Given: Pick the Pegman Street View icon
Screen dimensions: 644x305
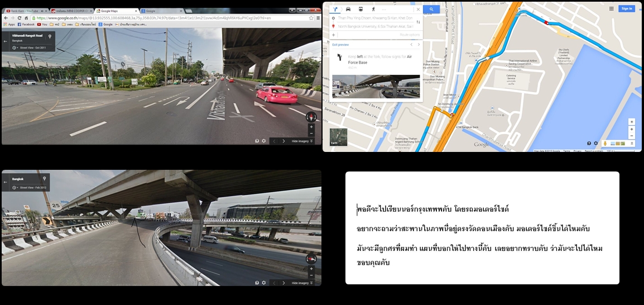Looking at the screenshot, I should coord(604,144).
